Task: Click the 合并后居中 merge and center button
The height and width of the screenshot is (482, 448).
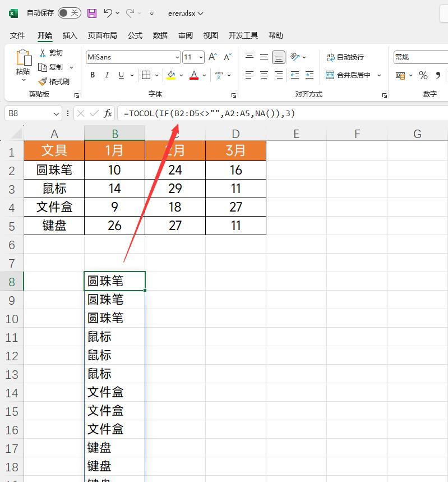Action: point(348,75)
